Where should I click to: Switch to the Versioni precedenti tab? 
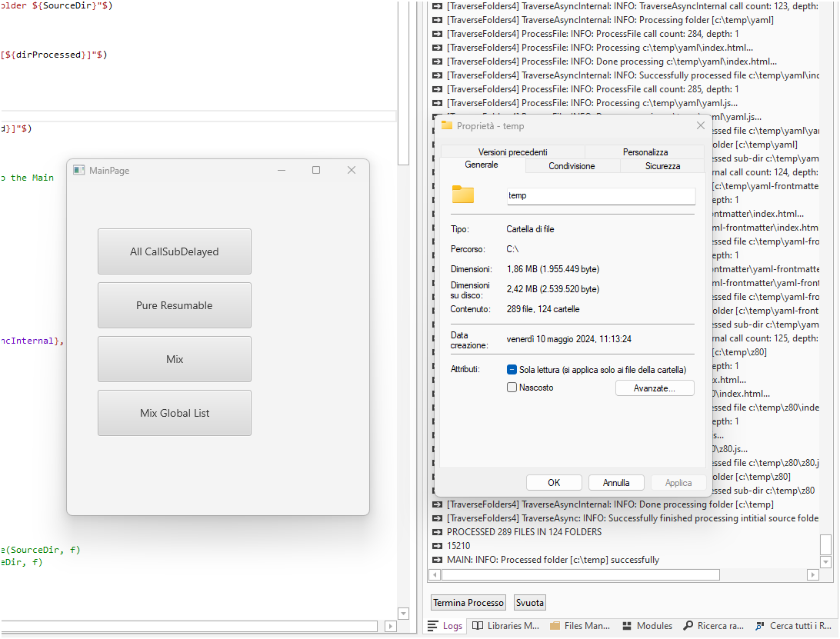pyautogui.click(x=512, y=152)
